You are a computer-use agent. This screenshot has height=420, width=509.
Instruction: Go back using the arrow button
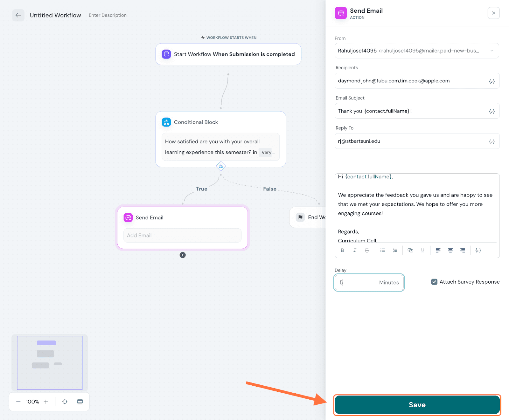point(18,15)
